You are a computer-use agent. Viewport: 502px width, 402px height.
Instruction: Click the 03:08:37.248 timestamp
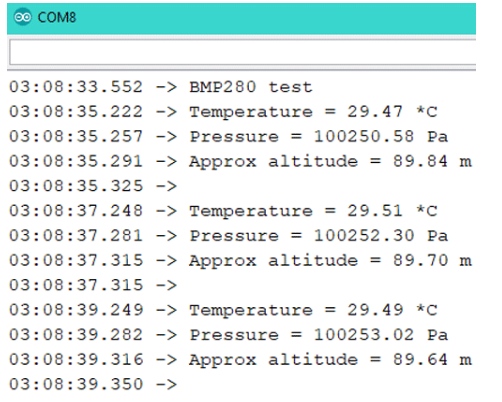click(76, 211)
